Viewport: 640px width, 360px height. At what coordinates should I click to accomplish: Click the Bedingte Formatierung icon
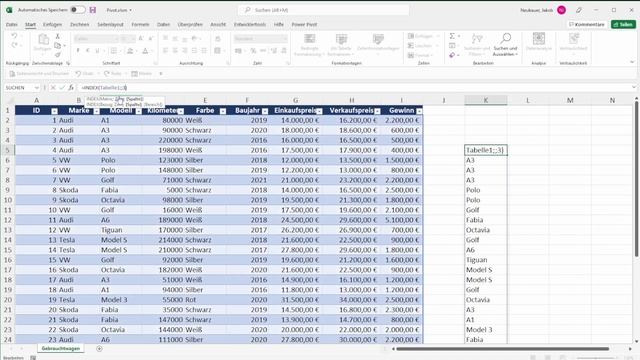(x=310, y=39)
